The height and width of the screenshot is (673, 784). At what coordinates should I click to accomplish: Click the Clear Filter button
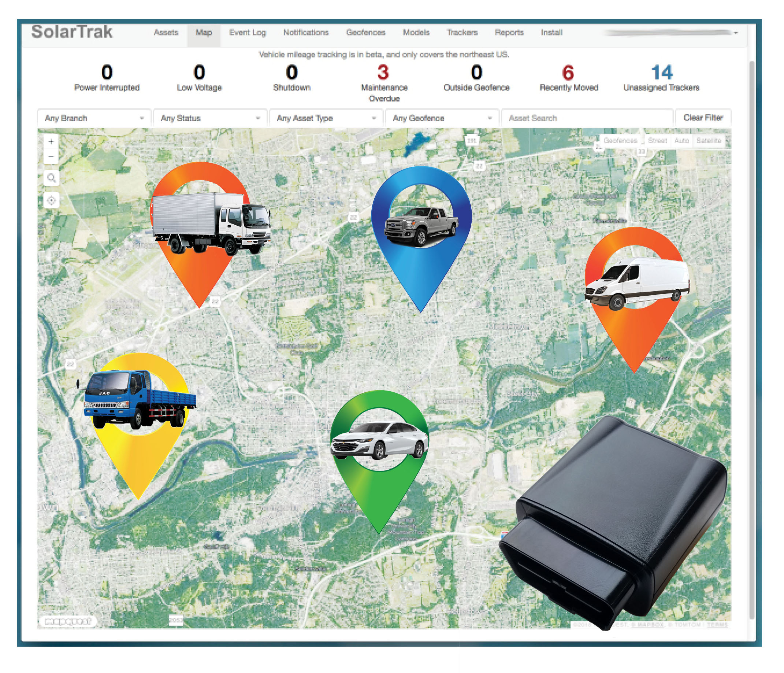[703, 118]
